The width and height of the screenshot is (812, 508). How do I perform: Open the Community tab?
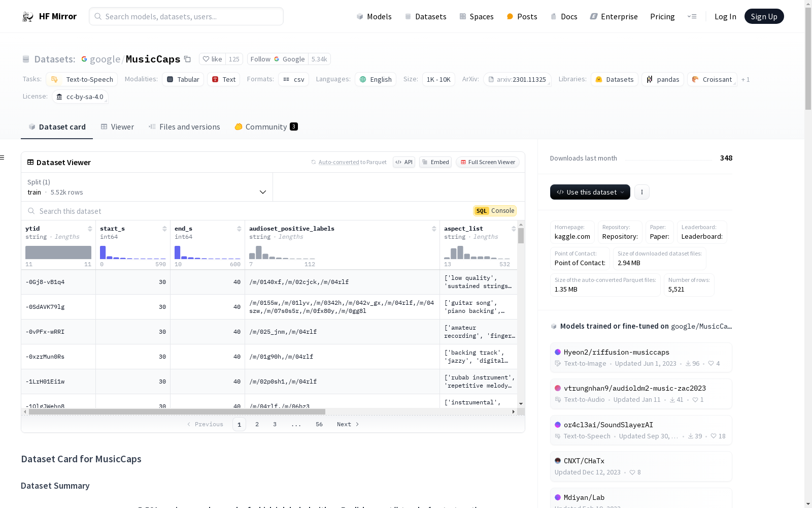(266, 127)
